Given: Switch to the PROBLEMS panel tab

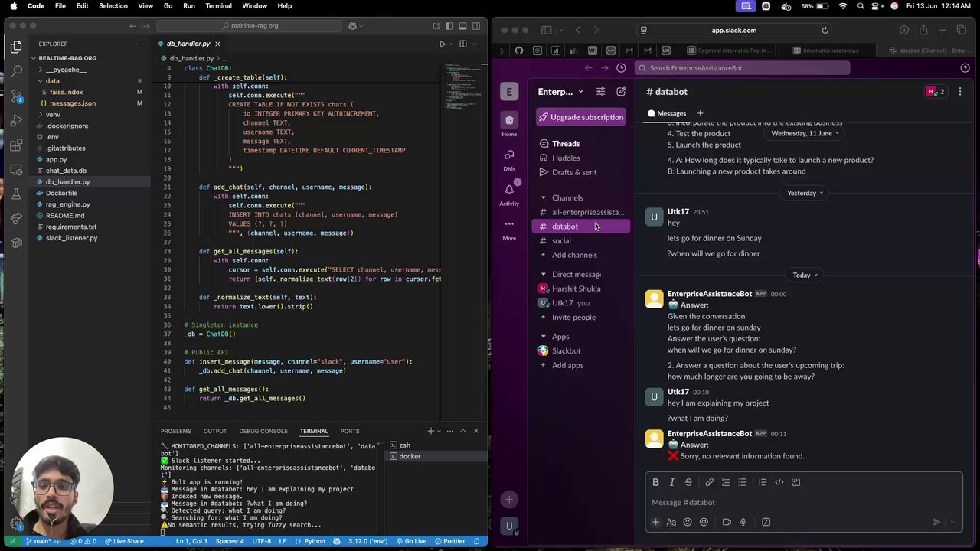Looking at the screenshot, I should point(176,432).
